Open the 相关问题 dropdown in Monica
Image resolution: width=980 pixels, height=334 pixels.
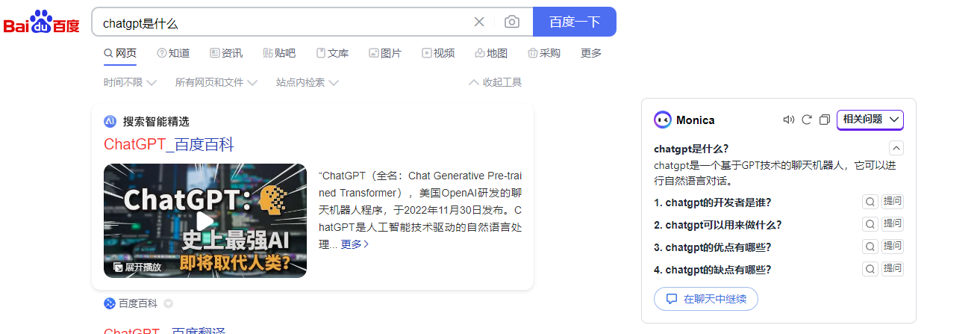(x=870, y=120)
